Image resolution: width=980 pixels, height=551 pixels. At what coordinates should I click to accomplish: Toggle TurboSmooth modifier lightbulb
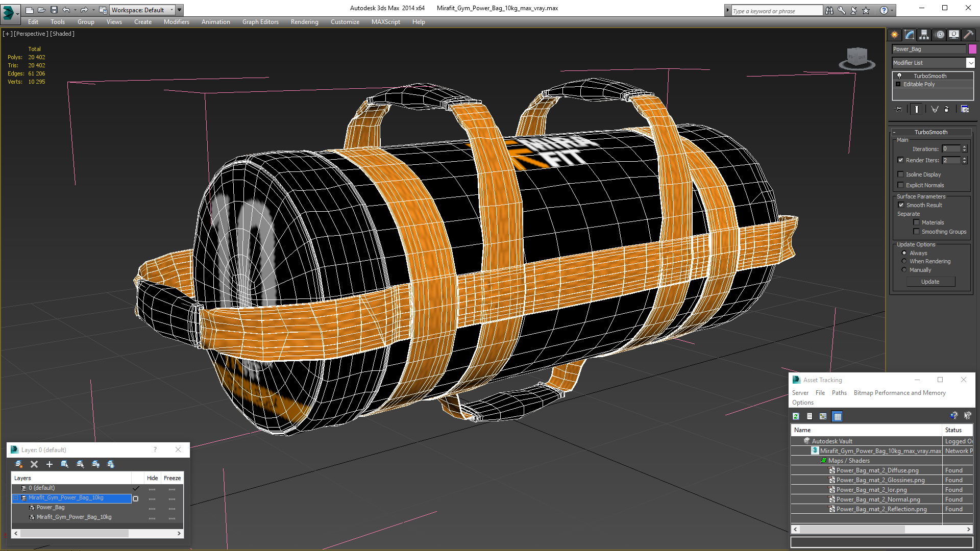tap(899, 76)
